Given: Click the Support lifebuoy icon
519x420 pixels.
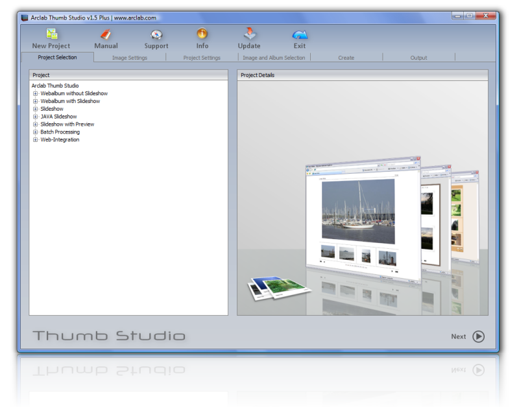Looking at the screenshot, I should coord(156,34).
